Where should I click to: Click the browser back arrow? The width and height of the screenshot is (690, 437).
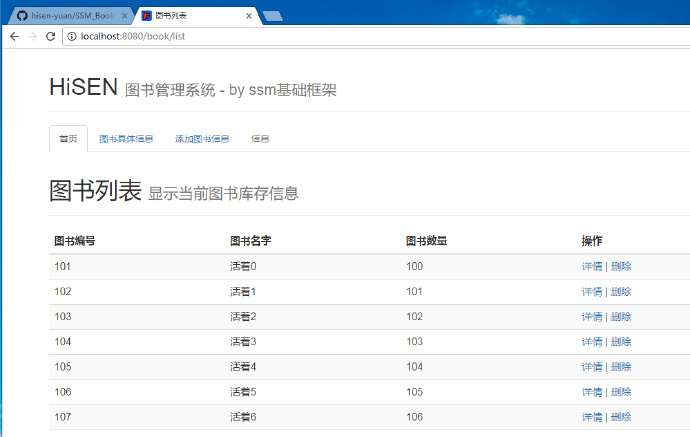pos(15,36)
